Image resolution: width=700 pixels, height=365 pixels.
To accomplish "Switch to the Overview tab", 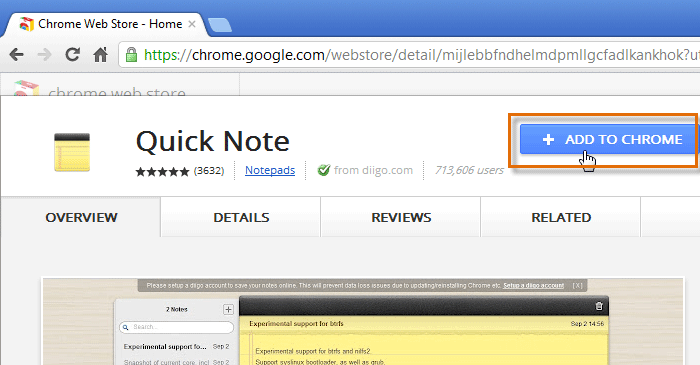I will point(81,217).
